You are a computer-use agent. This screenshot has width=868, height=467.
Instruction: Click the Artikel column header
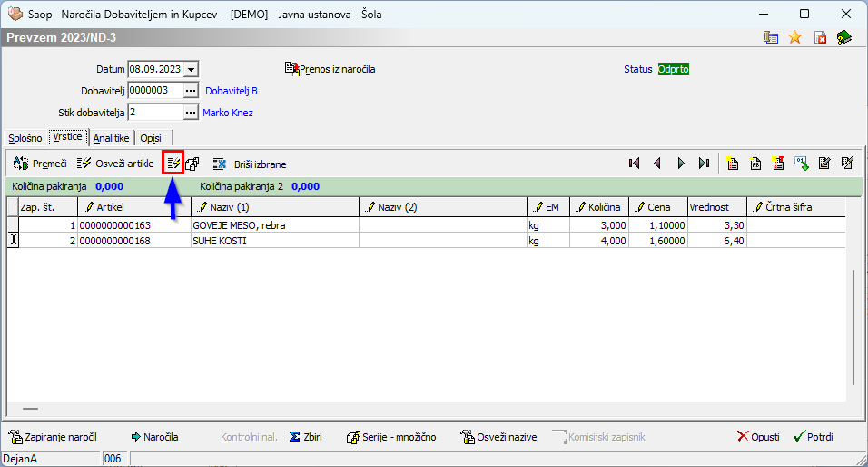click(x=134, y=207)
